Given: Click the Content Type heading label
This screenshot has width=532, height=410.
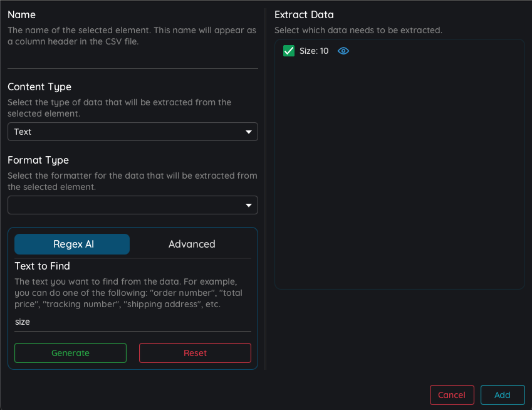Looking at the screenshot, I should click(39, 87).
